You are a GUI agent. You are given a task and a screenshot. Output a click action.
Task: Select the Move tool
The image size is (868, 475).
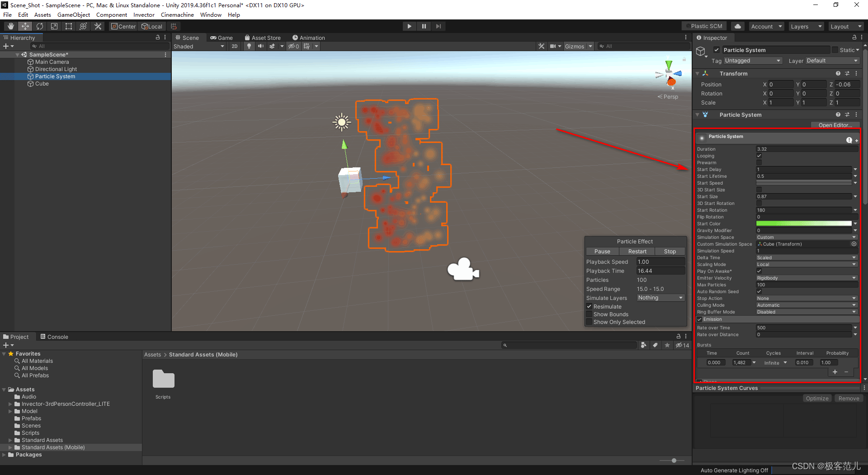25,26
